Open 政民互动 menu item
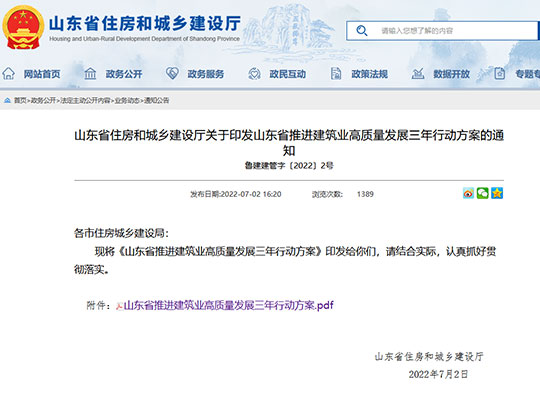Screen dimensions: 540x400 (x=288, y=74)
